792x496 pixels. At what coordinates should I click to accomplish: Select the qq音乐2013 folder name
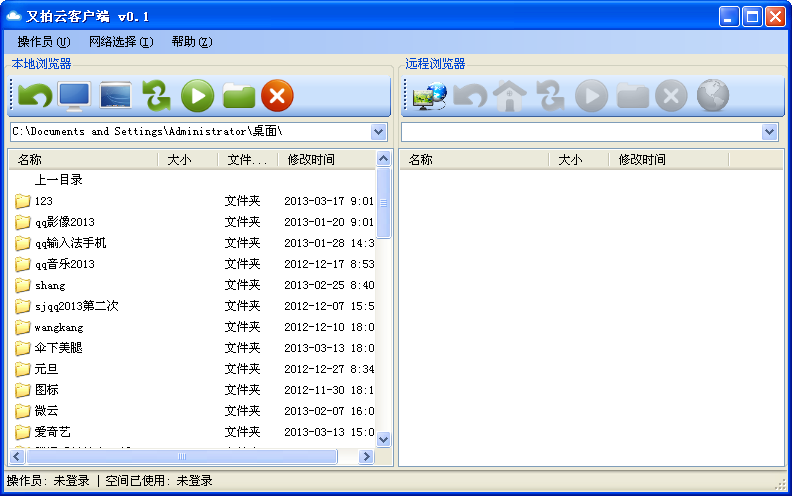coord(65,264)
